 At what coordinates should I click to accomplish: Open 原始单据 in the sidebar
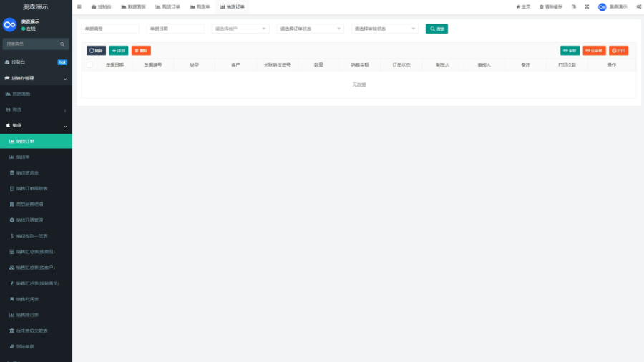tap(36, 347)
